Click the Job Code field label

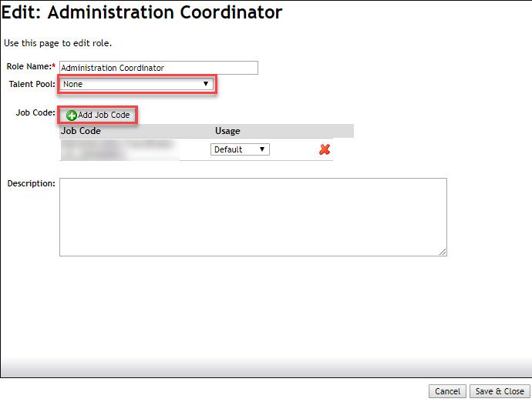tap(35, 112)
